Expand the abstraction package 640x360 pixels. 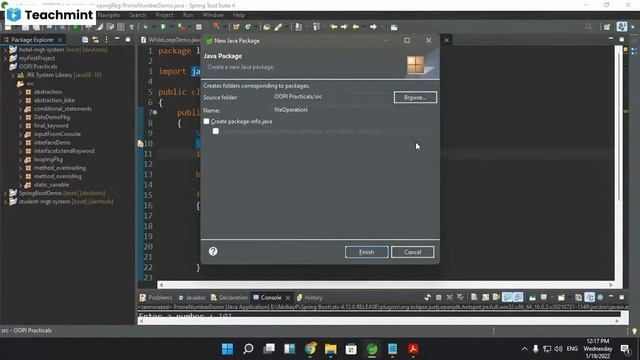point(20,92)
